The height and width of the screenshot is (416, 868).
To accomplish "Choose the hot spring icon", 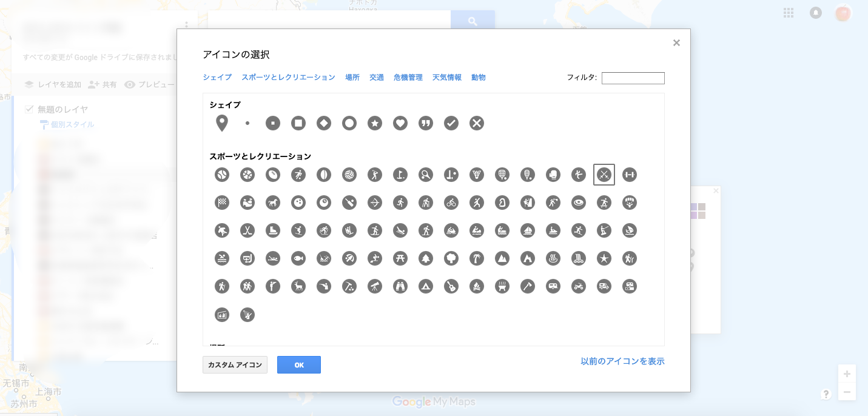I will pyautogui.click(x=553, y=258).
